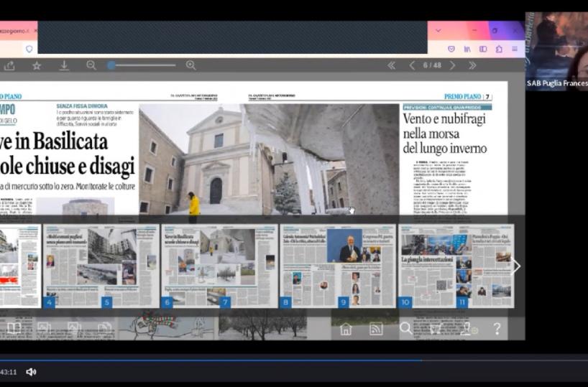Click the stacked pages icon in bottom toolbar
The image size is (588, 387).
pyautogui.click(x=105, y=328)
